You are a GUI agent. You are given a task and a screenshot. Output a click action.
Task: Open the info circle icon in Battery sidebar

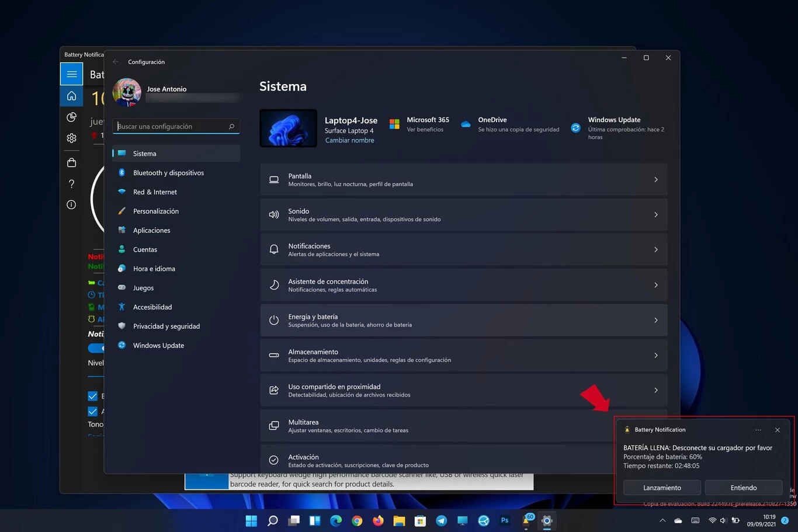[71, 205]
